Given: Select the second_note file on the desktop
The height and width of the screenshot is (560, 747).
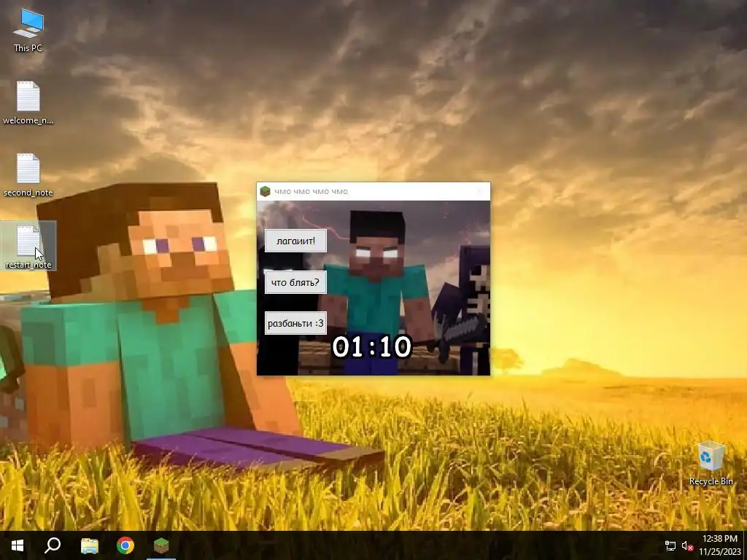Looking at the screenshot, I should click(x=28, y=175).
